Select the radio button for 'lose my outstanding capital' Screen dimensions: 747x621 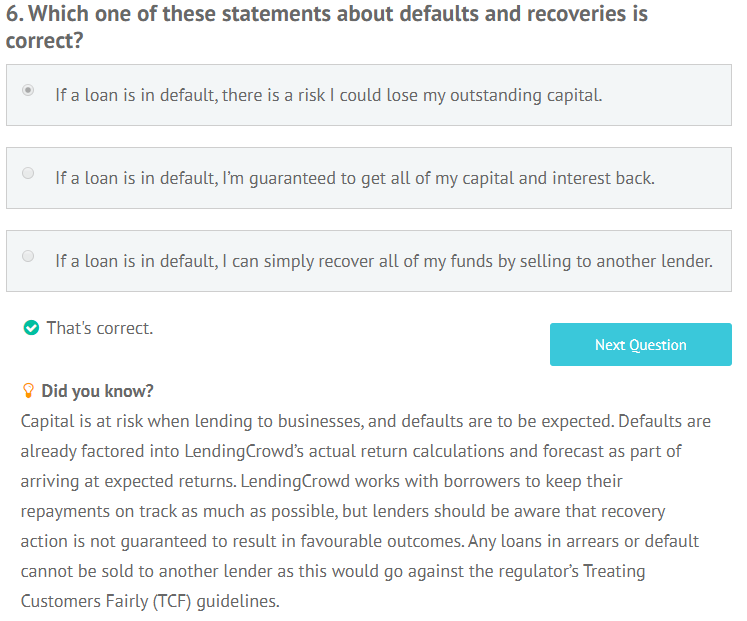[x=28, y=90]
